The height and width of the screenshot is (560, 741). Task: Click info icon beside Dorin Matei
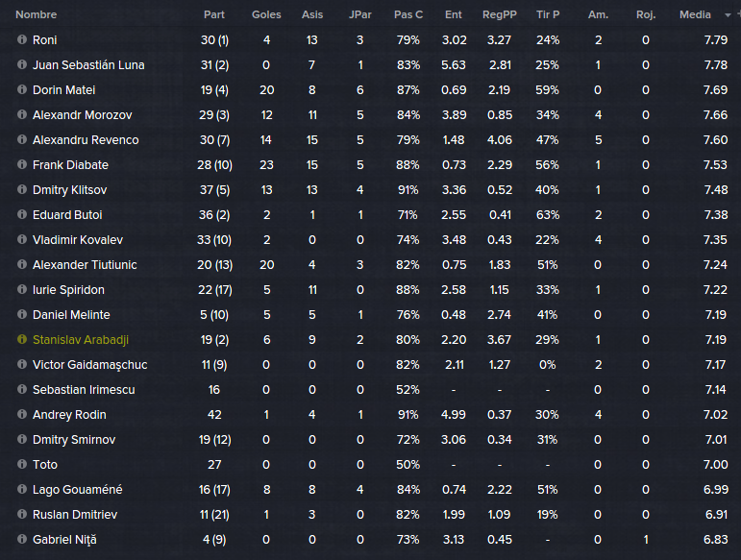tap(22, 89)
